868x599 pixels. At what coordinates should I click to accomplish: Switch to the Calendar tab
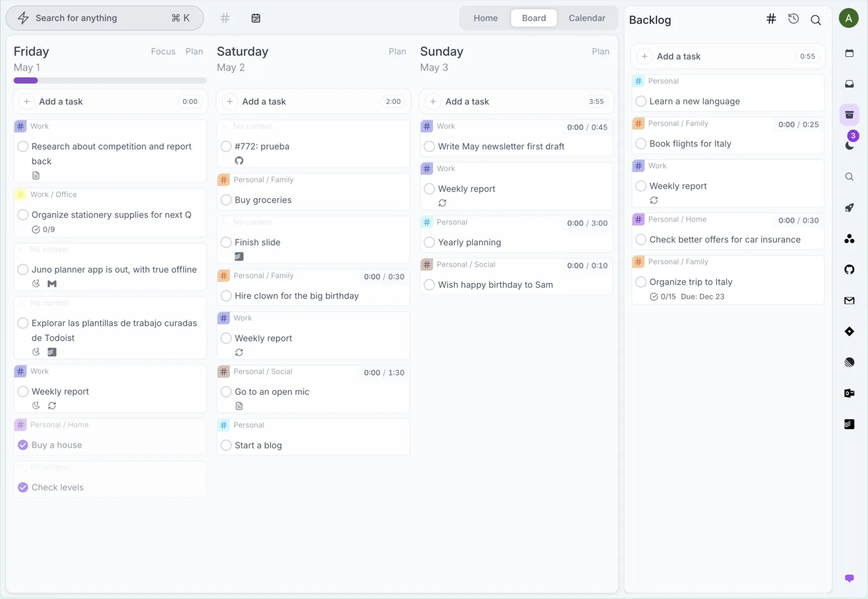point(587,18)
